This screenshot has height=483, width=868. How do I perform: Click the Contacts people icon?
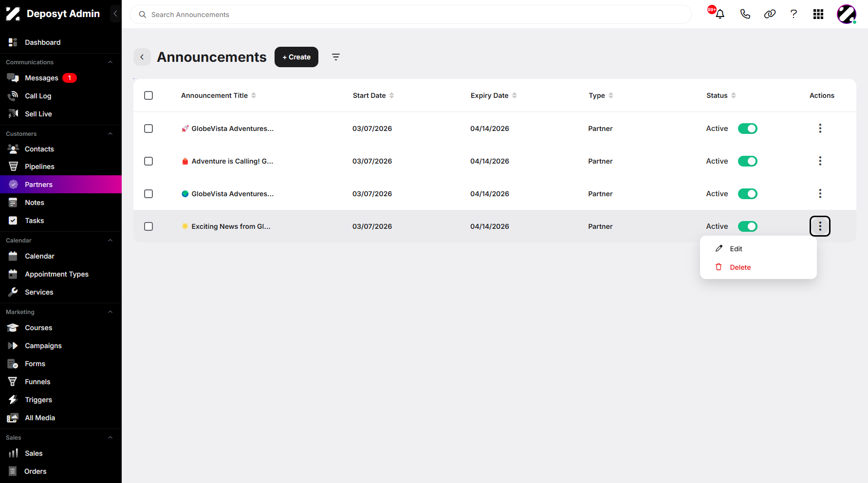(x=13, y=149)
